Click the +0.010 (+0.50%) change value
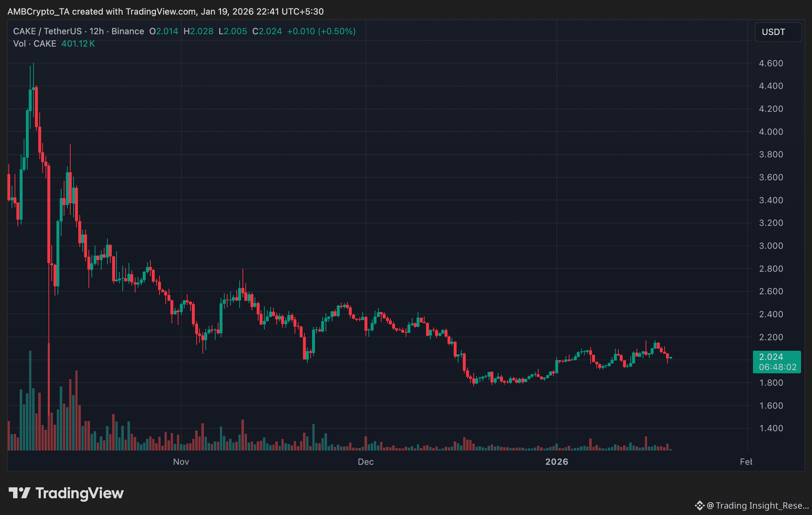812x515 pixels. pyautogui.click(x=321, y=31)
